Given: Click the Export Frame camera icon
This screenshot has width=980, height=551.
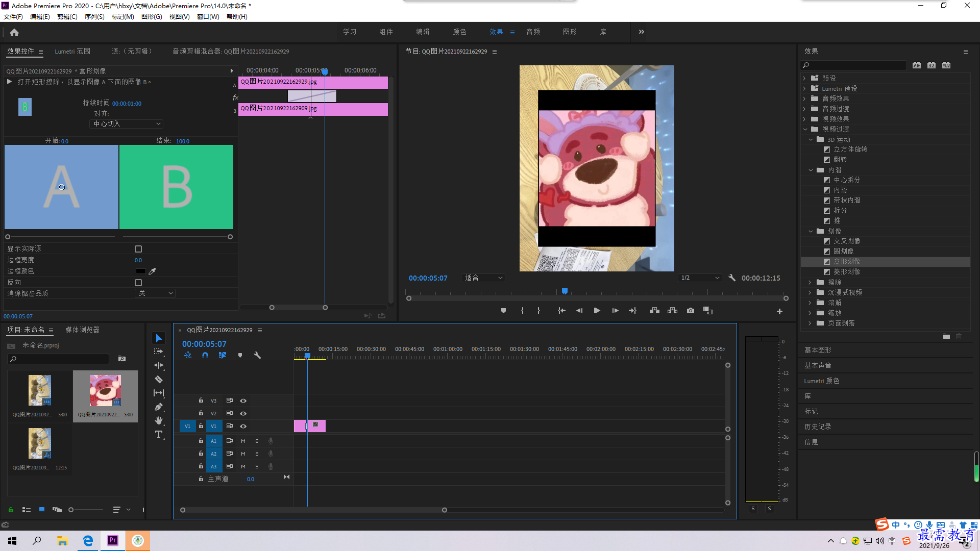Looking at the screenshot, I should tap(691, 311).
